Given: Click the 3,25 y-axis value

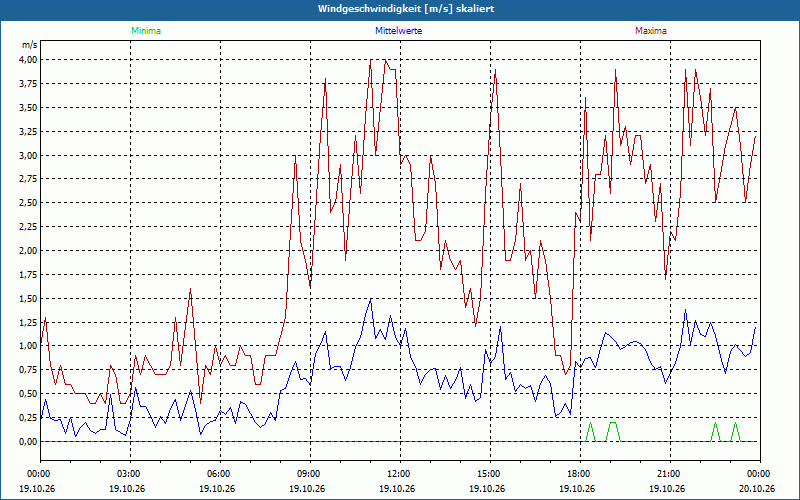Looking at the screenshot, I should click(28, 132).
